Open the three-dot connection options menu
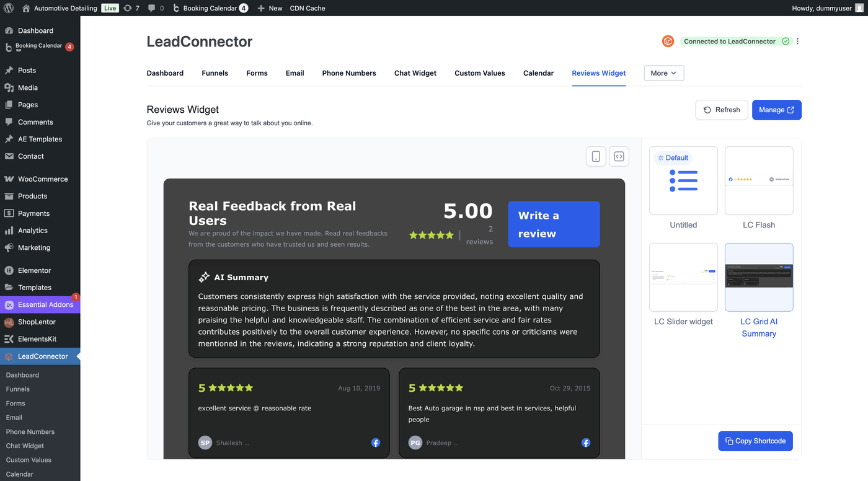This screenshot has width=868, height=481. pos(798,42)
